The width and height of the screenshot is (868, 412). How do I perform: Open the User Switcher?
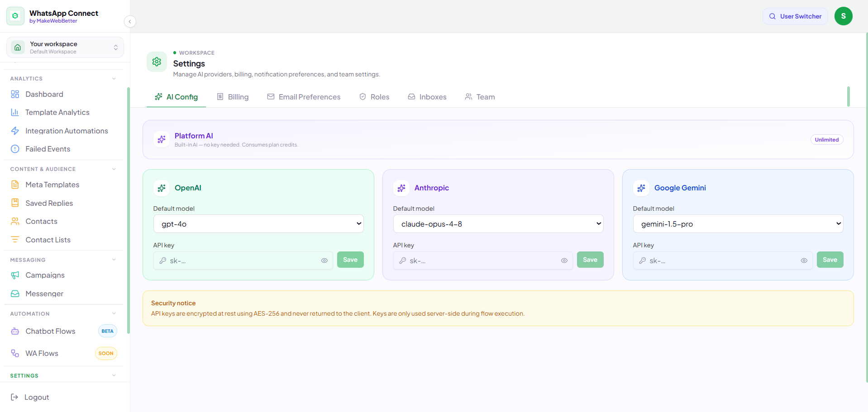pos(795,16)
